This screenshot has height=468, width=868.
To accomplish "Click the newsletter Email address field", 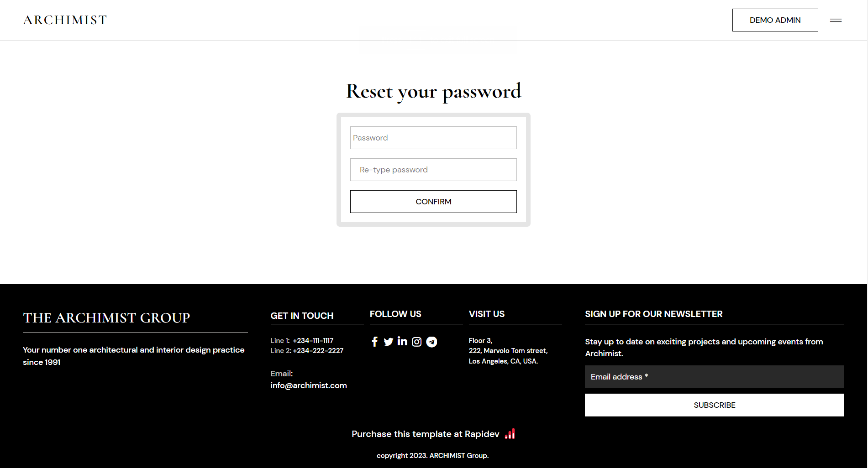I will click(x=714, y=377).
